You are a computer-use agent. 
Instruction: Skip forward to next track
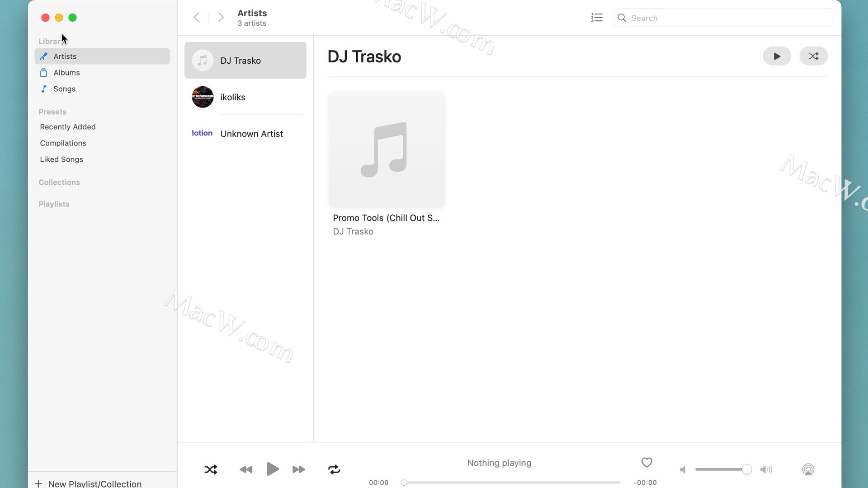click(x=299, y=469)
